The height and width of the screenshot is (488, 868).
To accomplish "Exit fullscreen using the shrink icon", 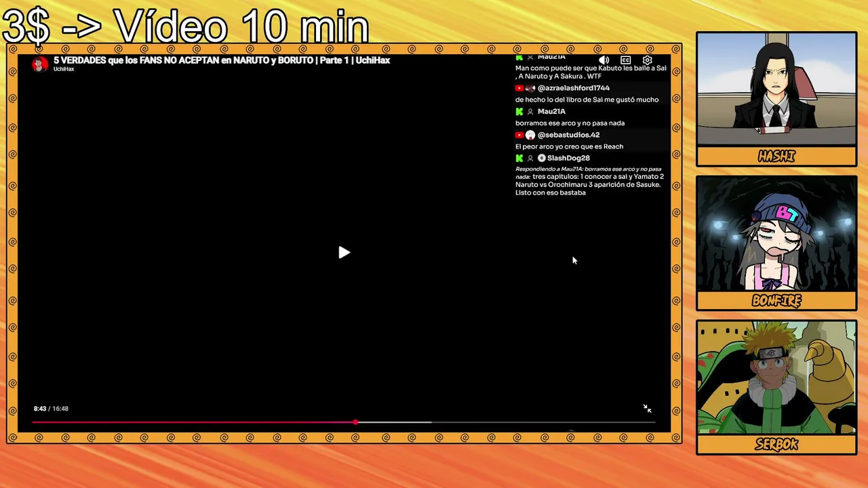I will click(x=647, y=409).
